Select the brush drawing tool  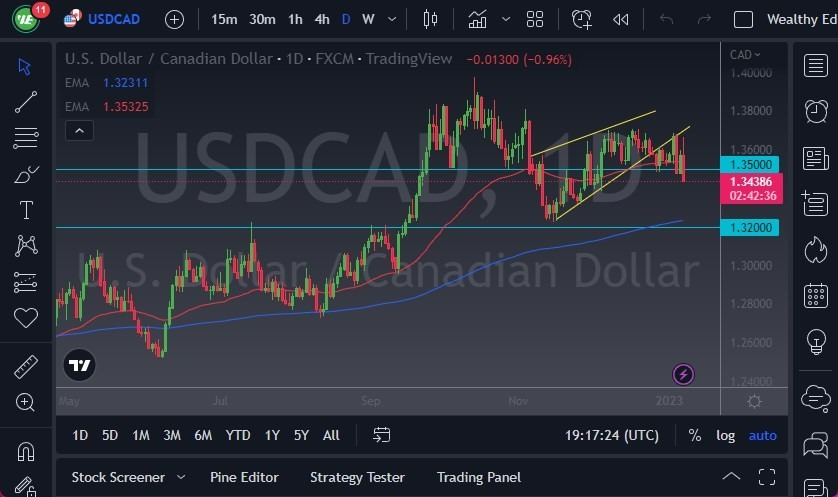tap(26, 174)
